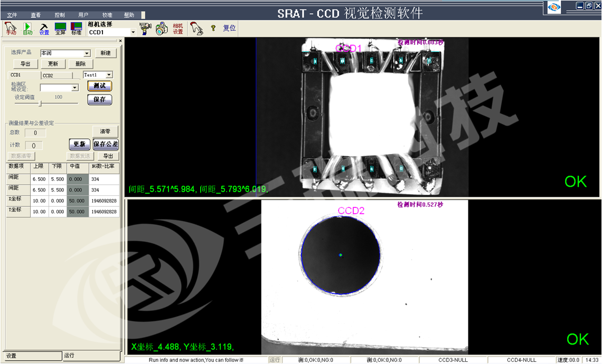Click the 中值 value 50.000 in Y坐标 row
Screen dimensions: 602x364
click(78, 212)
